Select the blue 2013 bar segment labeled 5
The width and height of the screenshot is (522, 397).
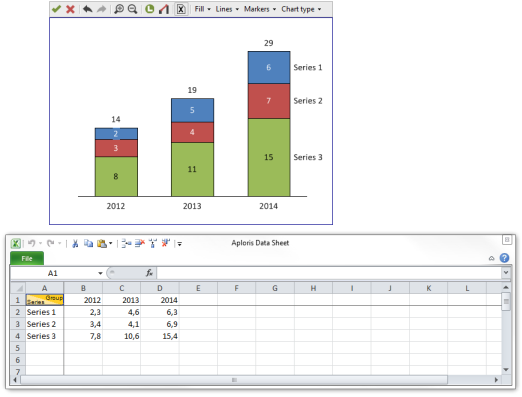[x=192, y=110]
